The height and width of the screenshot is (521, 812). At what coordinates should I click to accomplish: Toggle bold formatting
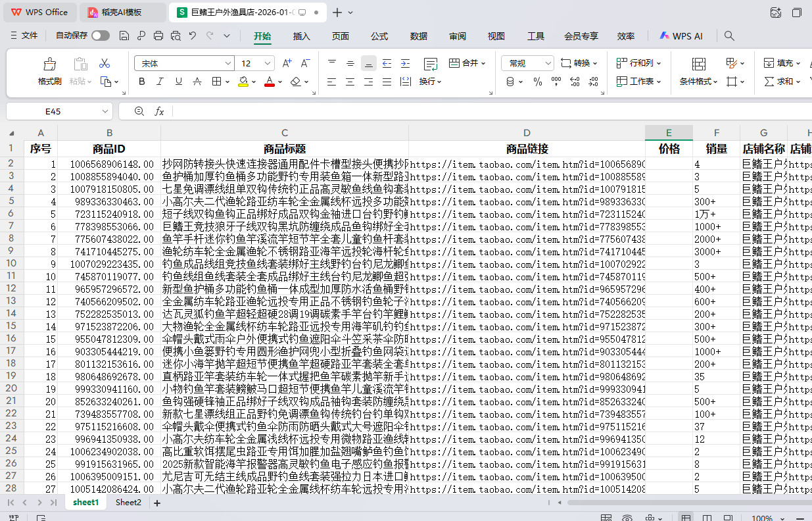pyautogui.click(x=141, y=82)
